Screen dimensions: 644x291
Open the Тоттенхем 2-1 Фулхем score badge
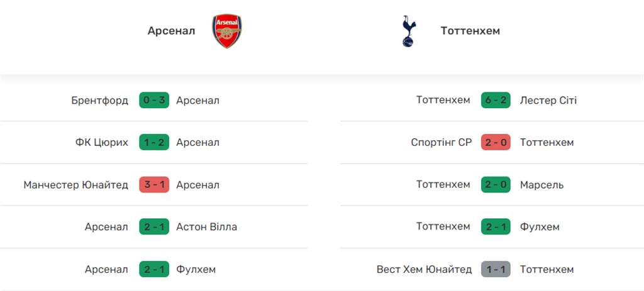point(496,227)
